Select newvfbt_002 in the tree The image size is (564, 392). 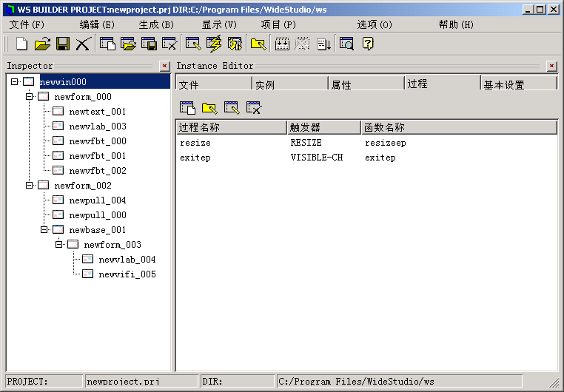click(98, 170)
